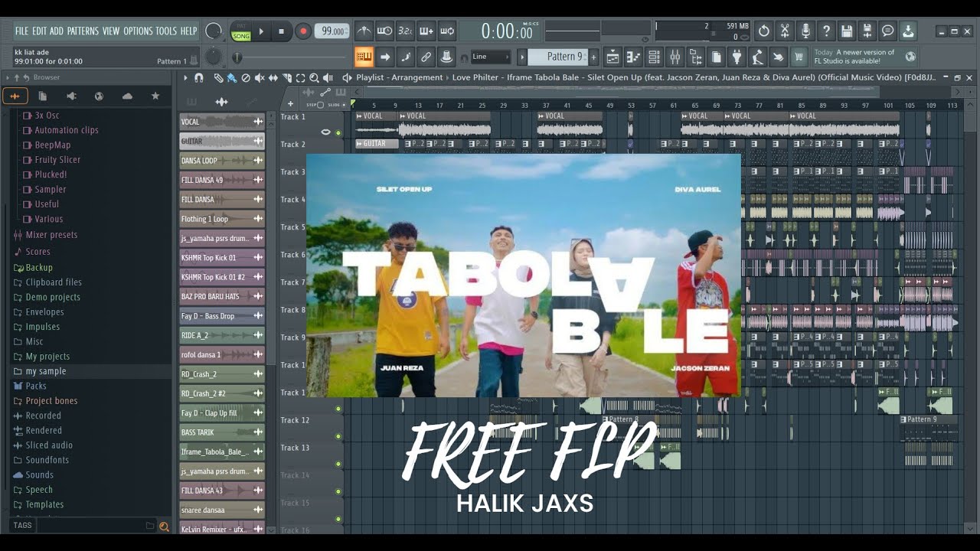The width and height of the screenshot is (980, 551).
Task: Click the record button
Action: pyautogui.click(x=302, y=31)
